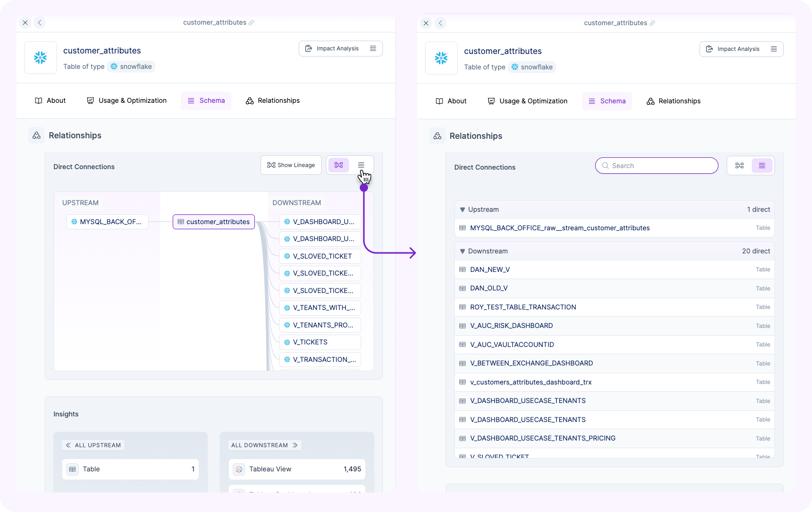Click the Show Lineage button
The image size is (812, 512).
(291, 165)
